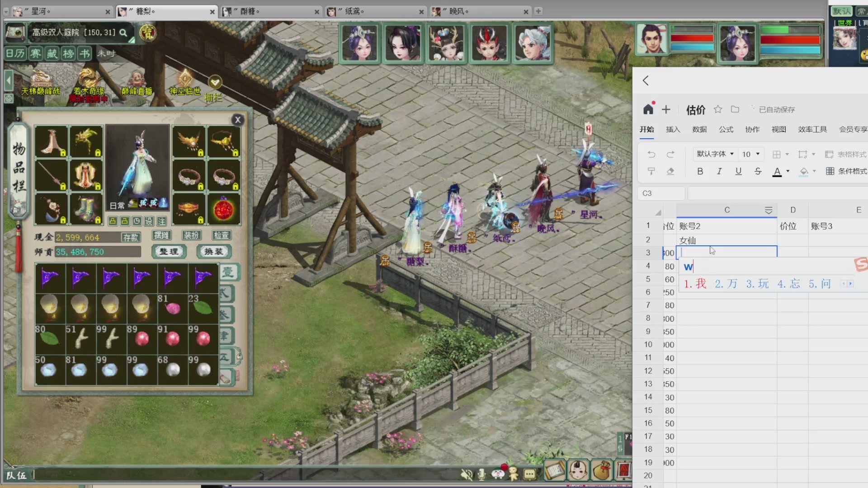Click the home icon in spreadsheet
The image size is (868, 488).
648,109
